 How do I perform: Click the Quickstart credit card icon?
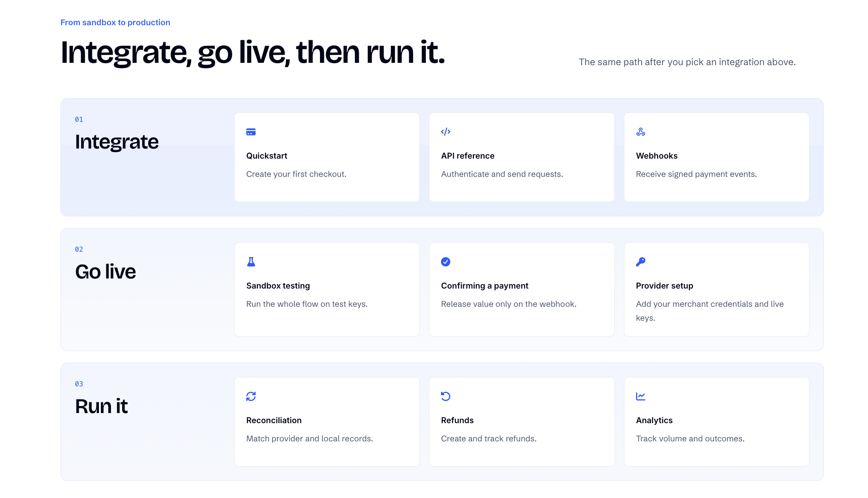[251, 132]
